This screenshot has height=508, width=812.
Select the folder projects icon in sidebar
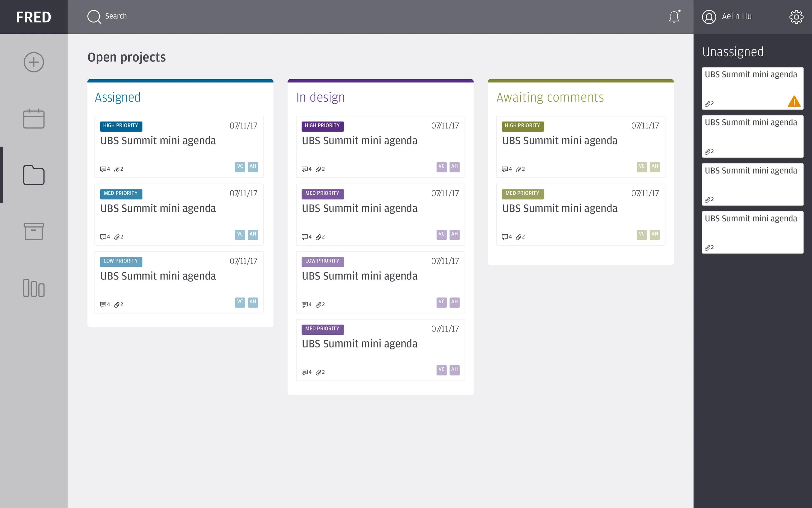click(x=33, y=175)
